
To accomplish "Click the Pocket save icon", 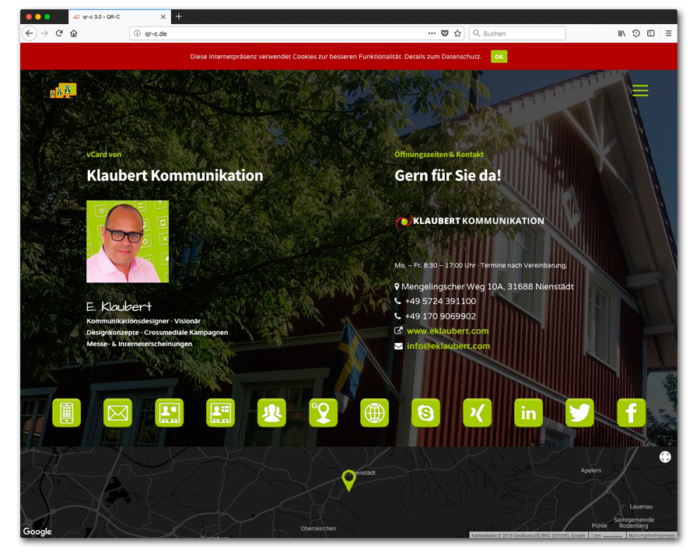I will click(445, 33).
